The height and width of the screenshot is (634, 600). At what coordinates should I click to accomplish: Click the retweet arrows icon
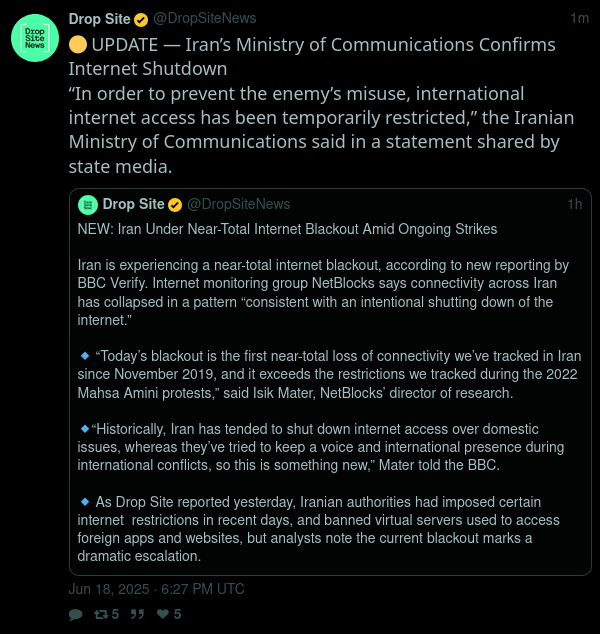click(101, 615)
